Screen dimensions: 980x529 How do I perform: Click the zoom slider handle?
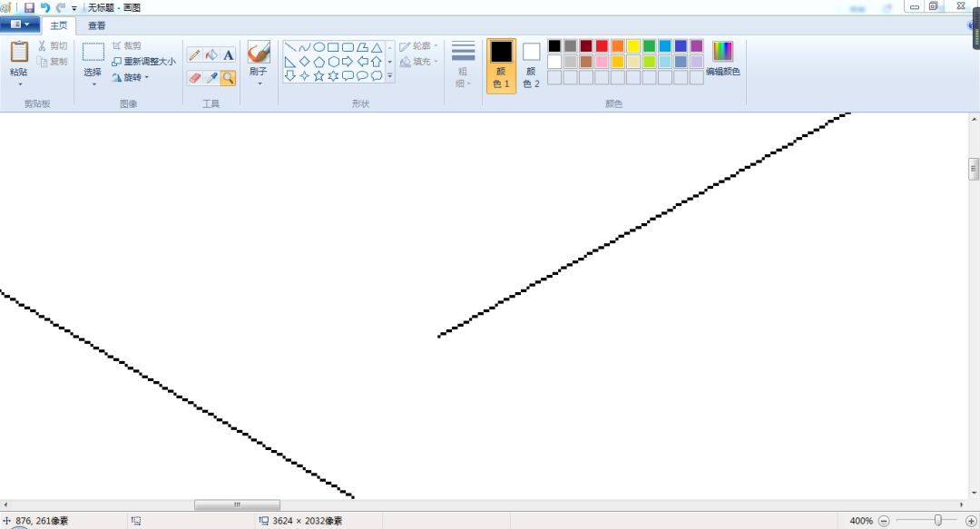click(937, 520)
